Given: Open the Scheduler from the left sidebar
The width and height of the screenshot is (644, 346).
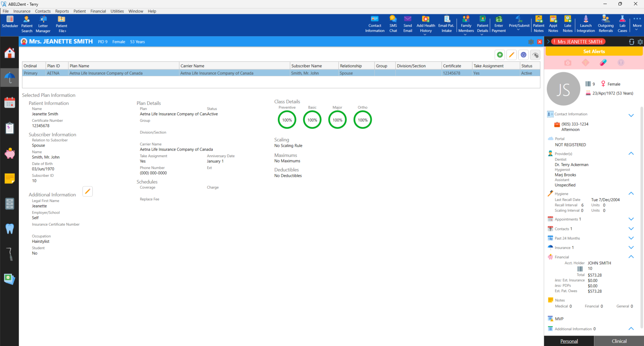Looking at the screenshot, I should [10, 103].
